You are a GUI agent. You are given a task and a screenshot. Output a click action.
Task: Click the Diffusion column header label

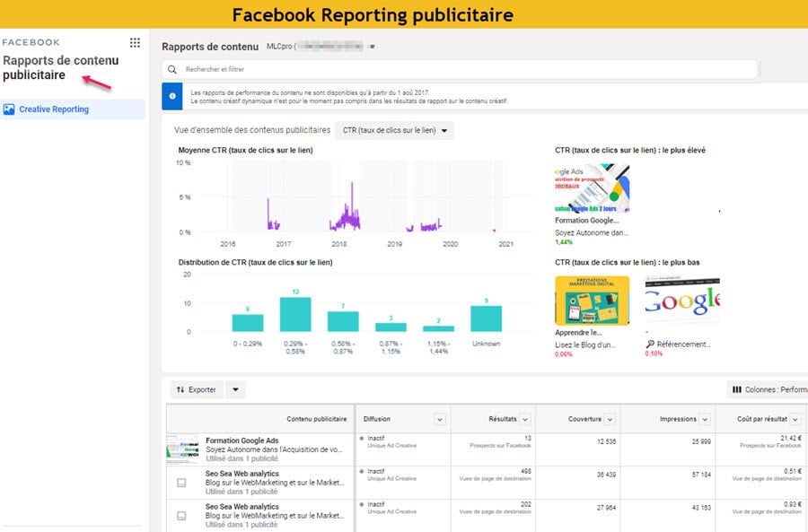click(377, 419)
